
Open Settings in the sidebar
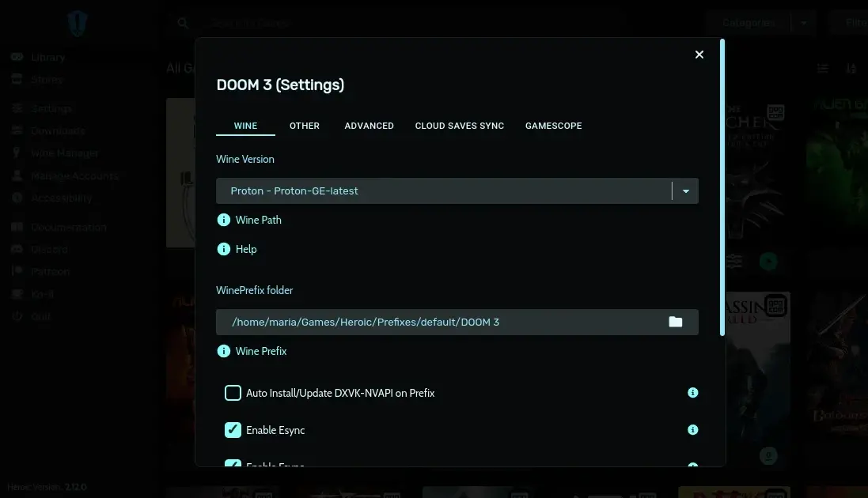(x=41, y=108)
